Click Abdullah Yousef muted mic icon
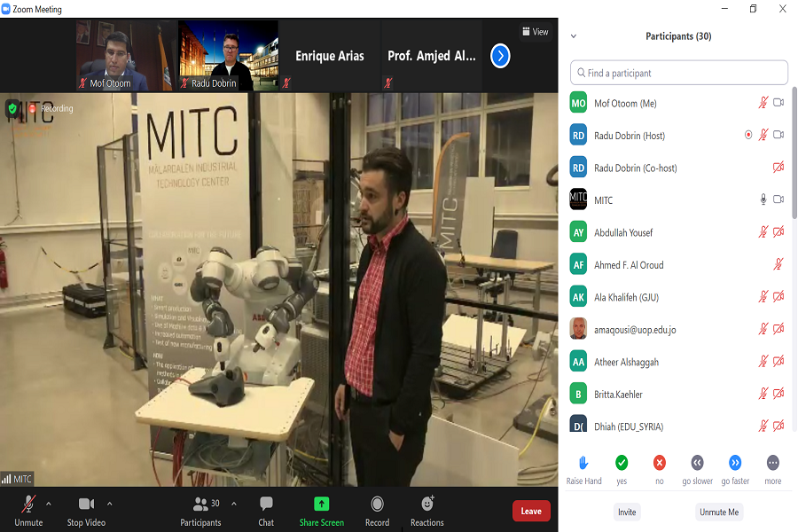Screen dimensions: 798x532 [x=763, y=232]
